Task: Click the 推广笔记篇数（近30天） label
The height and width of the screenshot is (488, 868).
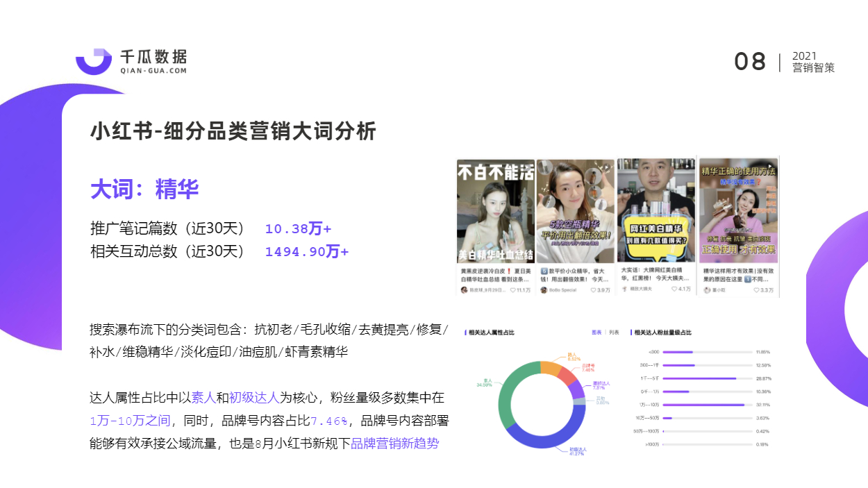Action: tap(168, 228)
